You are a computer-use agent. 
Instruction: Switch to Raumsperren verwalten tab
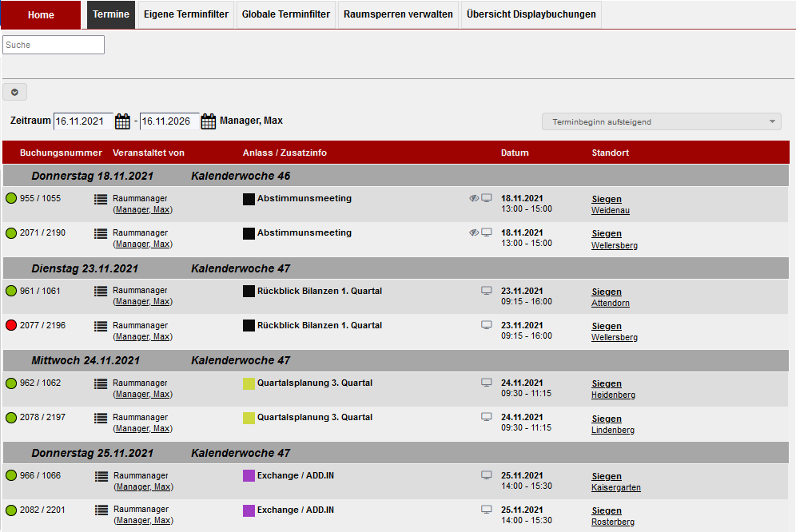point(398,14)
